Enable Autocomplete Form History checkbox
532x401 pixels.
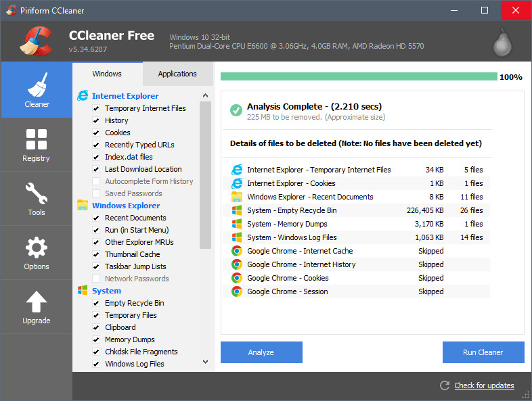point(96,181)
